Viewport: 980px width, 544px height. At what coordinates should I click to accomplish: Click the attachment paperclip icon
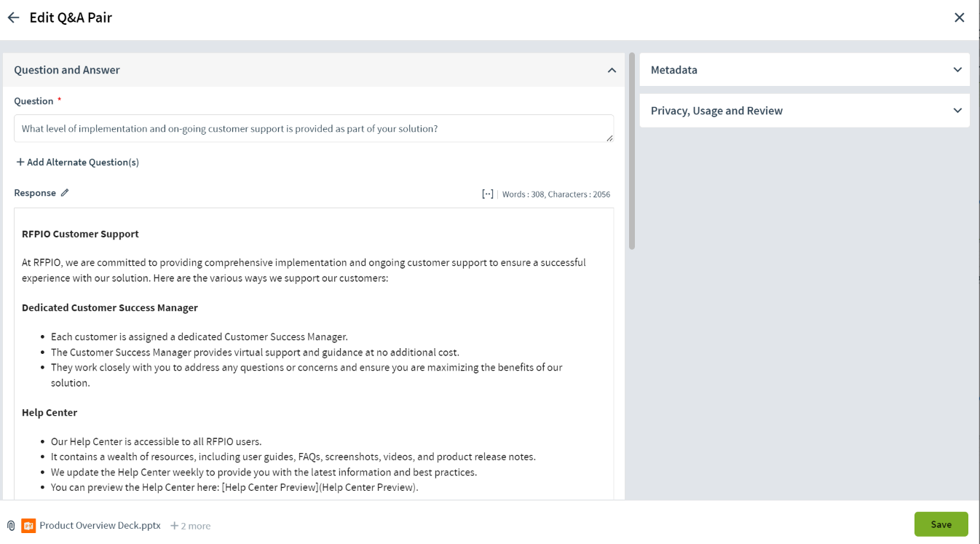pos(11,526)
